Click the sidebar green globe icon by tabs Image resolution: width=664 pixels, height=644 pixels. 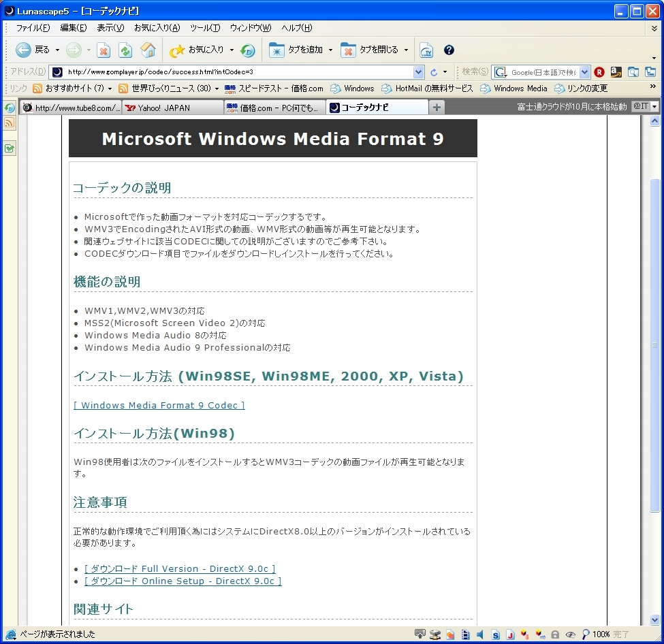pyautogui.click(x=10, y=108)
